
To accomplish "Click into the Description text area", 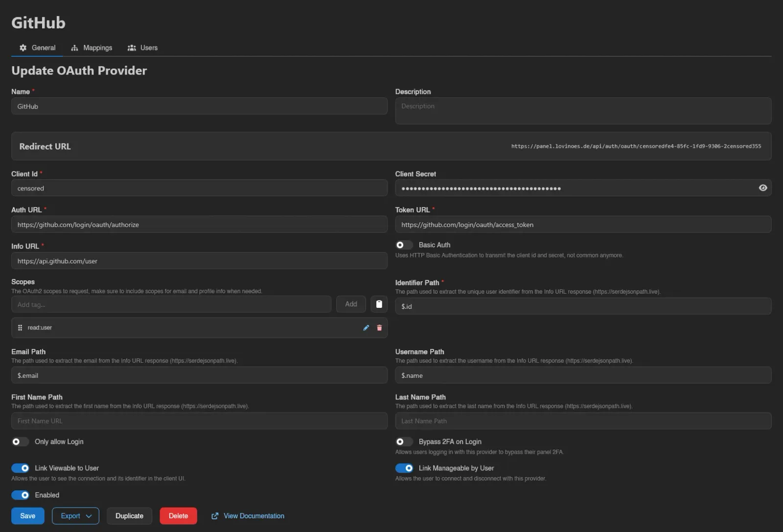I will (x=583, y=111).
